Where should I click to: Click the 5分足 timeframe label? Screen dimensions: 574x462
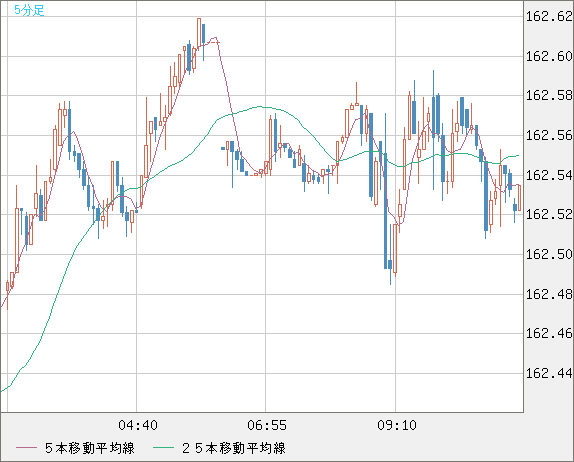pos(29,10)
